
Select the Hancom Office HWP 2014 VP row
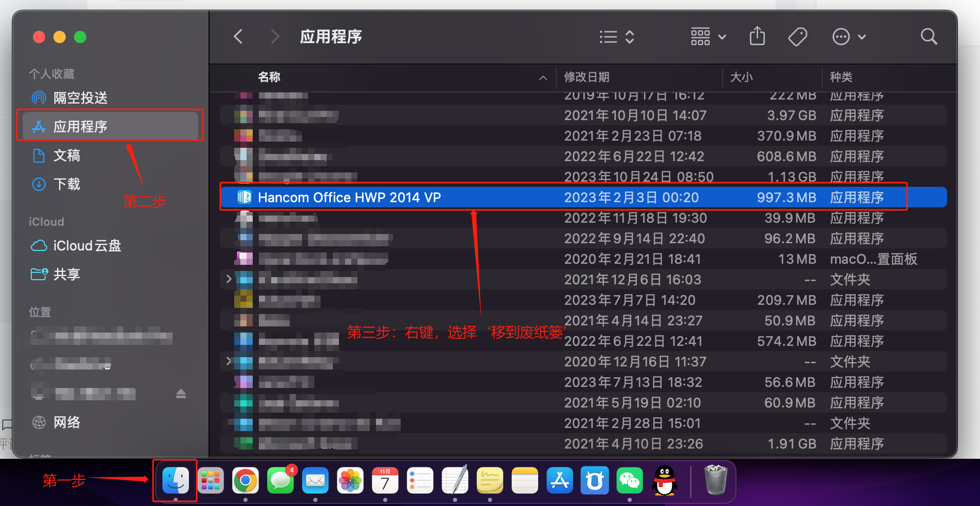point(349,198)
